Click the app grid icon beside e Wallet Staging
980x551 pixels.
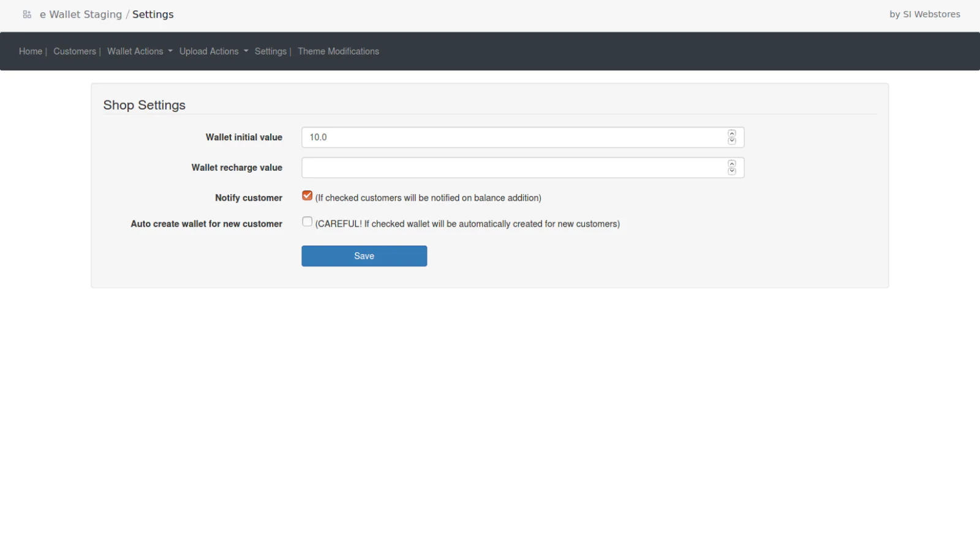click(x=27, y=14)
